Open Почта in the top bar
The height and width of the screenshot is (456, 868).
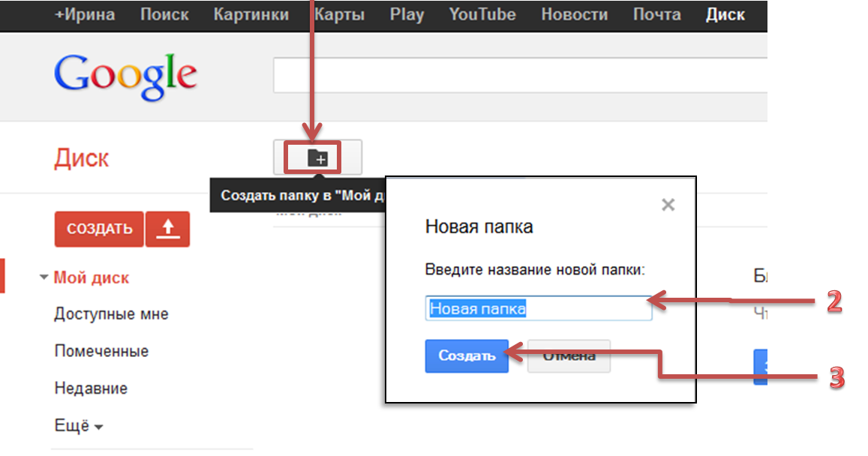coord(657,14)
